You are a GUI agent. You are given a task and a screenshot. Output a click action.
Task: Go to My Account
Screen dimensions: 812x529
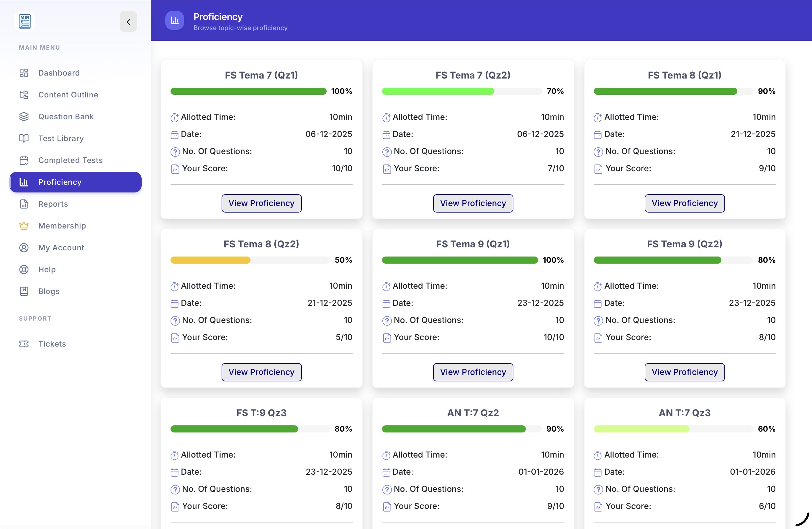coord(76,247)
